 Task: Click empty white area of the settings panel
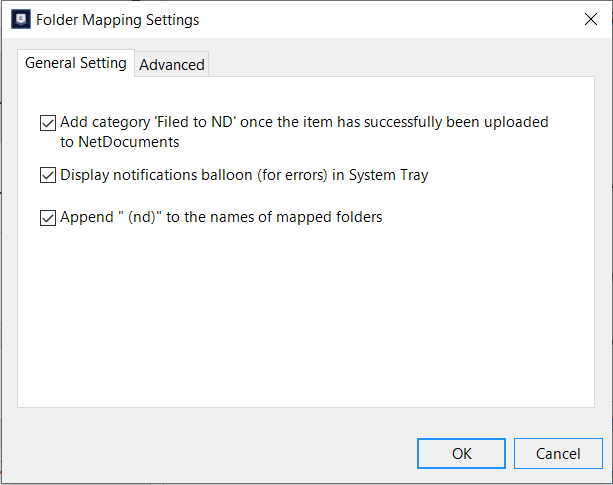(300, 320)
